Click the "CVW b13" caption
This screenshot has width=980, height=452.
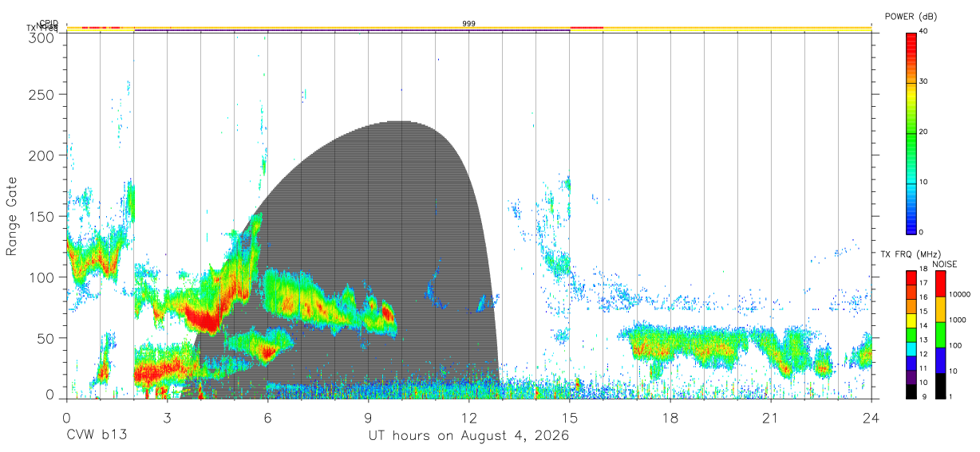pos(97,435)
